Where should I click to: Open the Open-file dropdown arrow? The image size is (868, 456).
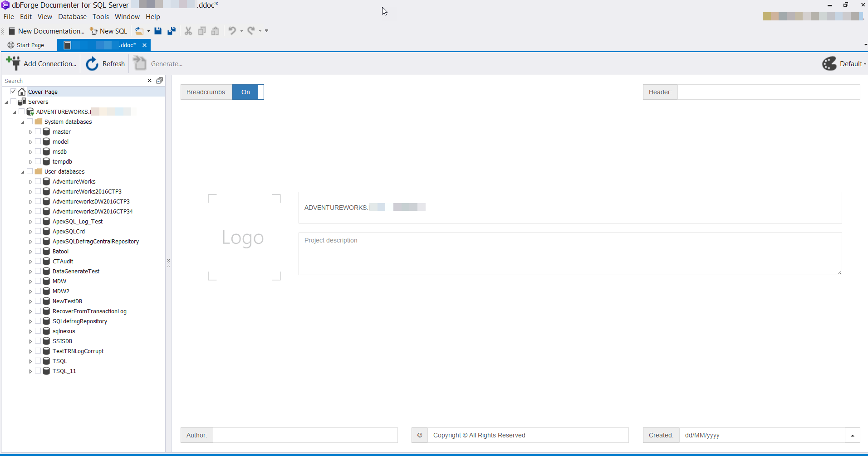pos(148,31)
